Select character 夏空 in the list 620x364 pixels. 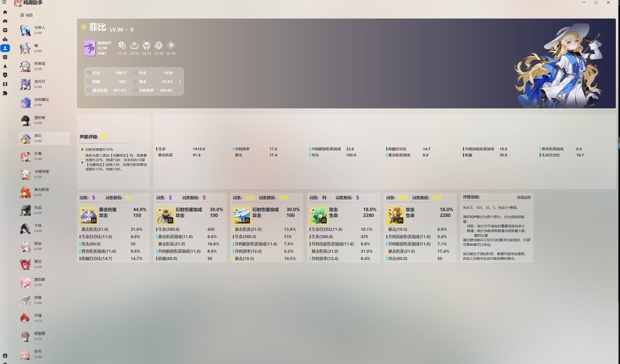44,264
